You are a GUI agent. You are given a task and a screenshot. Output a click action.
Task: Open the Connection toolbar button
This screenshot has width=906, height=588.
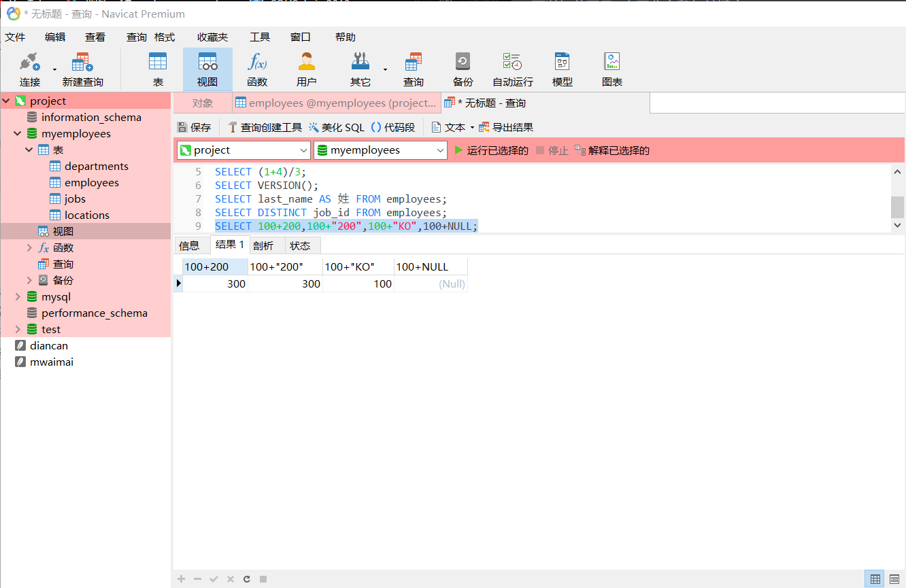[29, 69]
